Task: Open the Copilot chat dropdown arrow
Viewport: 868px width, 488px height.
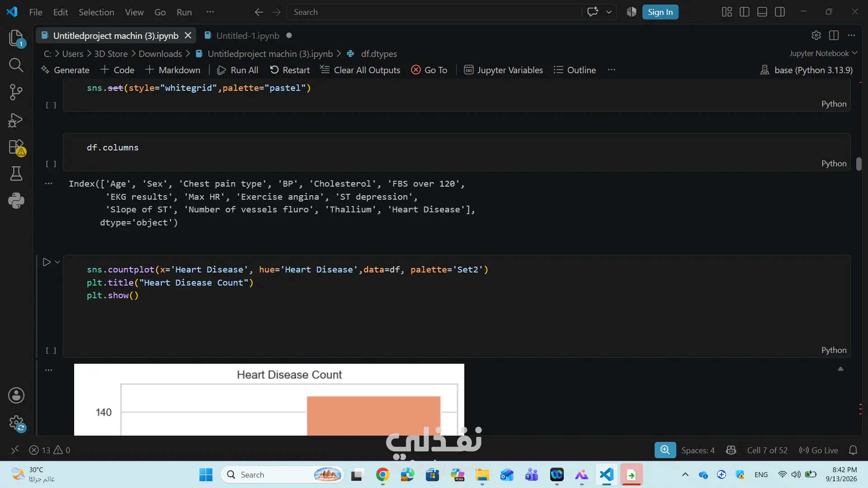Action: [609, 12]
